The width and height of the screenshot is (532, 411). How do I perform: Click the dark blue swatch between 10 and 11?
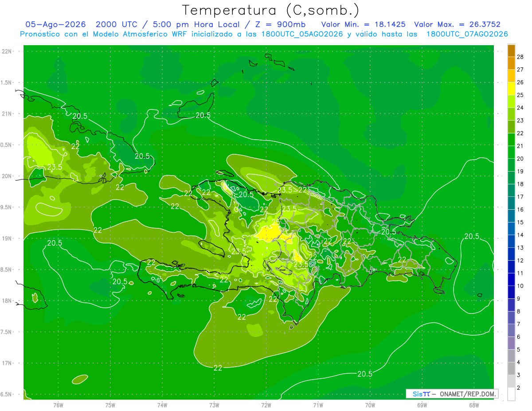coord(511,279)
